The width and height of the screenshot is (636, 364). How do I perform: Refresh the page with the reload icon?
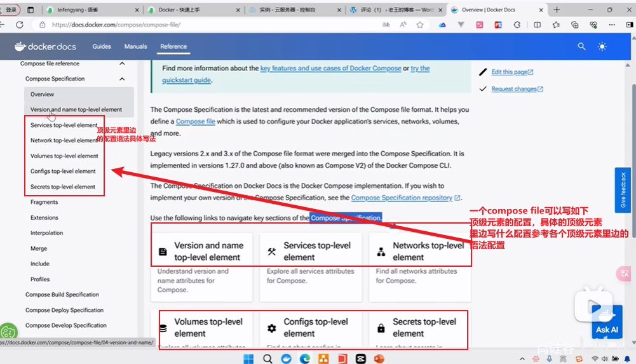20,25
